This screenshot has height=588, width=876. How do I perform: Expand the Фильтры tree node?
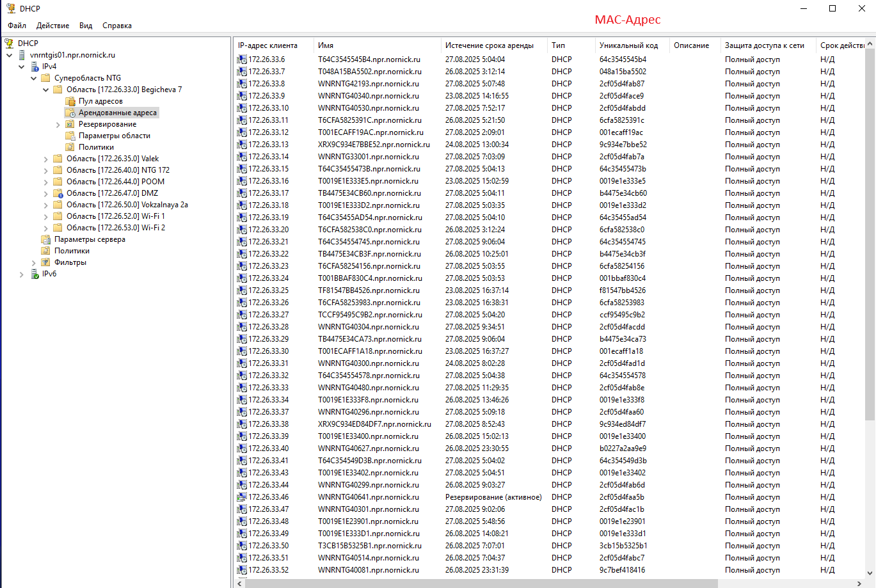click(x=34, y=263)
